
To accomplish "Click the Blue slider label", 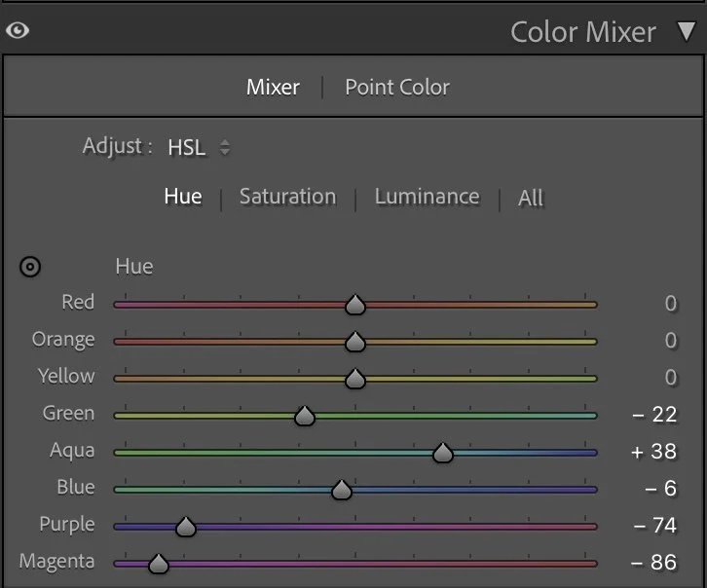I will 76,487.
